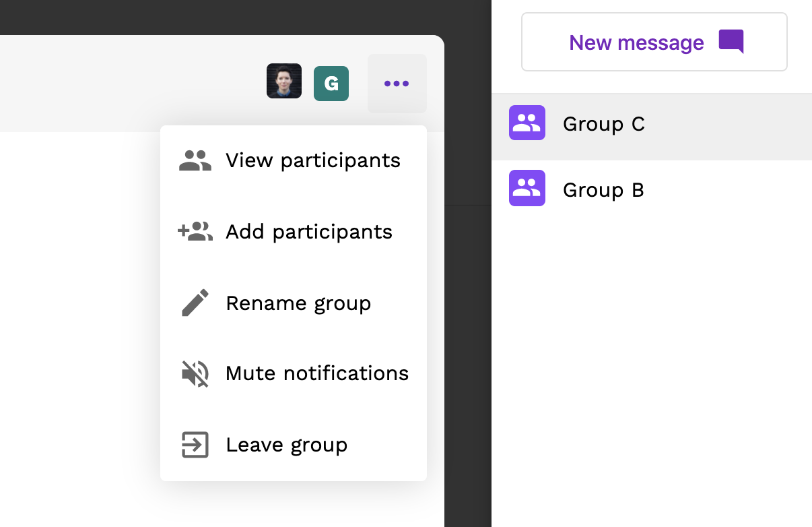Open the Group C conversation

click(x=652, y=126)
